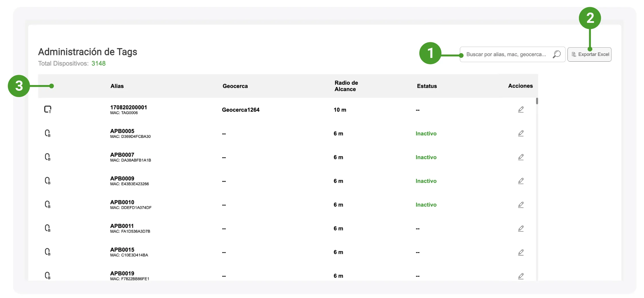Screen dimensions: 644x298
Task: Click the Exportar Excel button
Action: click(x=589, y=54)
